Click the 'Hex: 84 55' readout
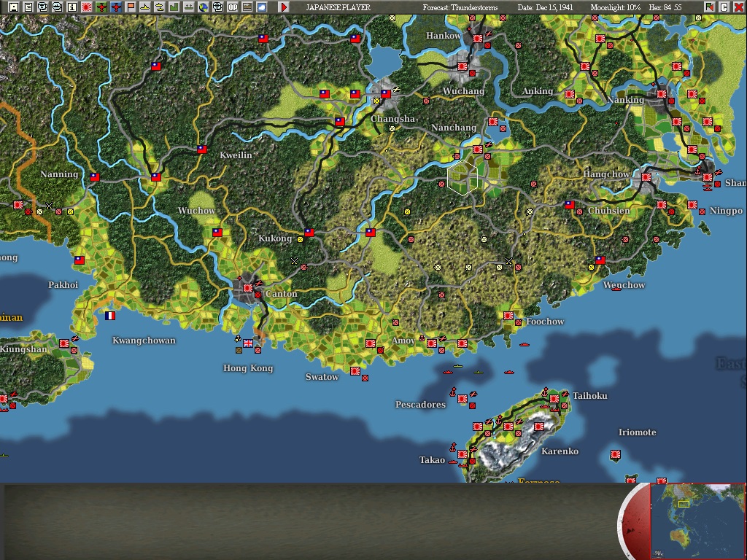 [x=665, y=7]
